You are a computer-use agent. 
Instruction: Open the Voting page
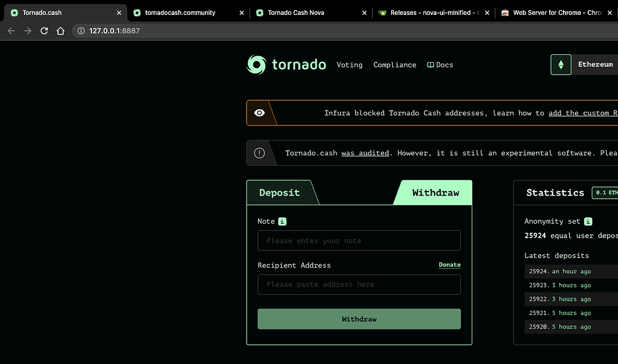[x=349, y=65]
